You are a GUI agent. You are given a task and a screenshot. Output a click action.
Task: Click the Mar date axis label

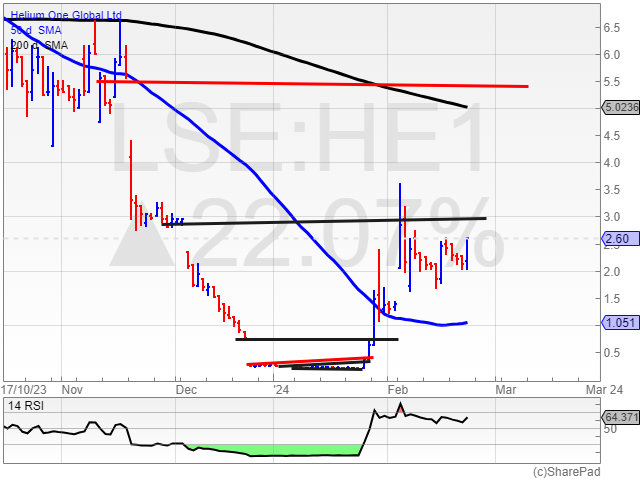(x=506, y=390)
